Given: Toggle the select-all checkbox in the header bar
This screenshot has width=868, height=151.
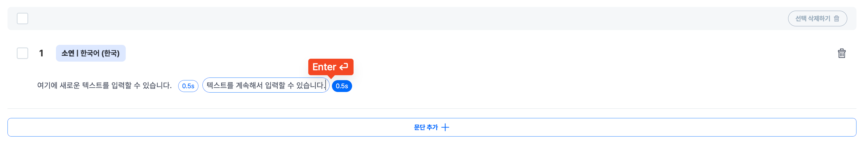Looking at the screenshot, I should point(22,19).
